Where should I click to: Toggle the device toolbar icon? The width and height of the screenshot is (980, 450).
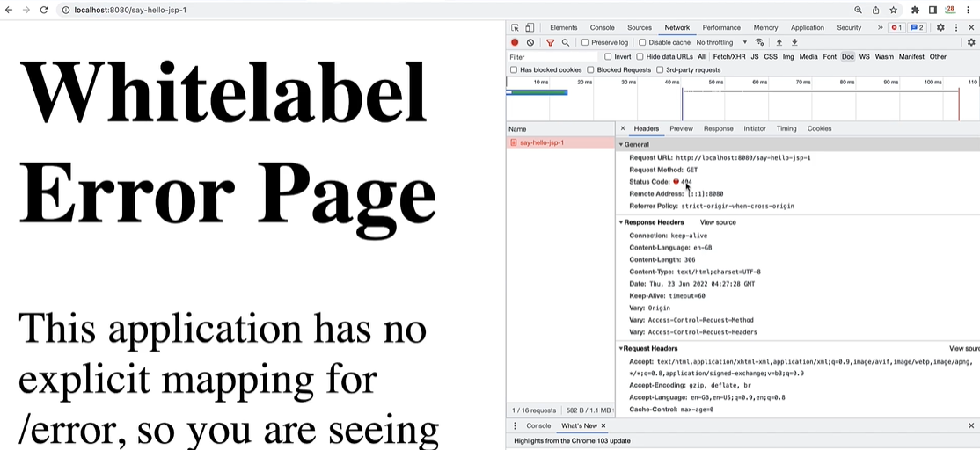click(x=530, y=27)
